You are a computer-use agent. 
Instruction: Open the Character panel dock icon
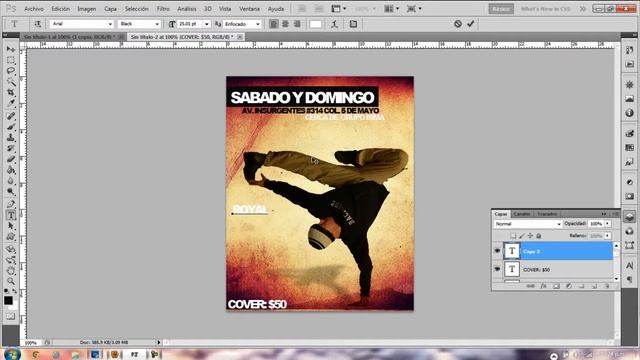pyautogui.click(x=630, y=266)
